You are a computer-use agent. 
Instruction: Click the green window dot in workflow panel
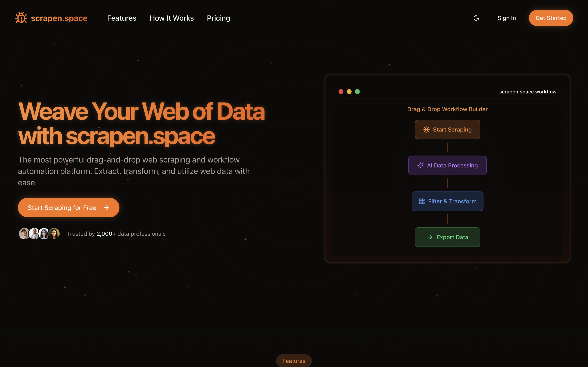[357, 92]
